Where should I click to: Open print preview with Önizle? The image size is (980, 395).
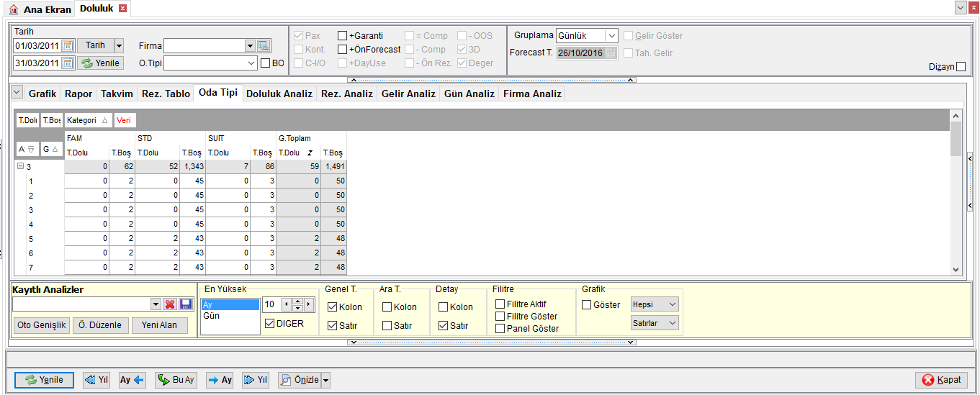pos(299,380)
